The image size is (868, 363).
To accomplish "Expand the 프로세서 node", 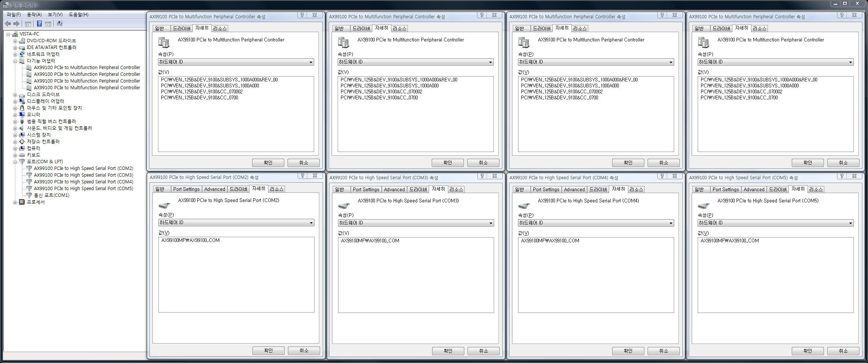I will pos(15,202).
